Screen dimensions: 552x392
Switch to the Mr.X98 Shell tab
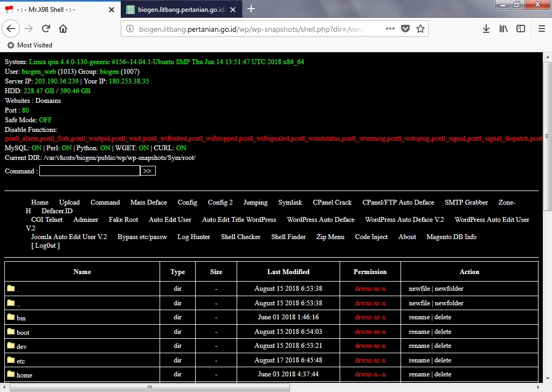[x=60, y=10]
